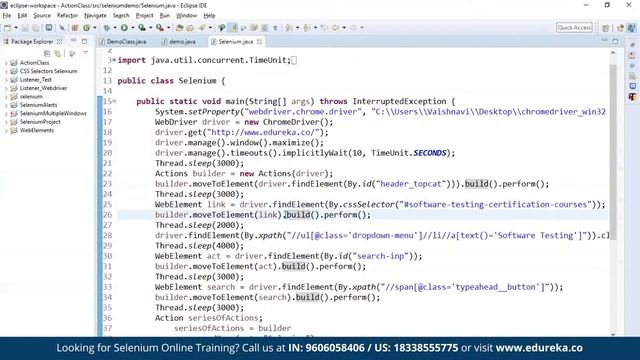Click the Last Edit Location icon

click(324, 28)
